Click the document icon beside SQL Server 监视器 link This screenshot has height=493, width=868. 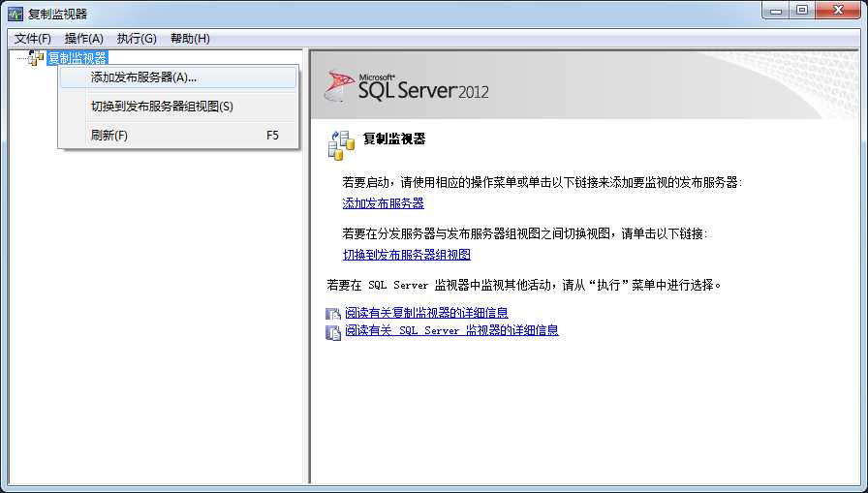point(332,332)
